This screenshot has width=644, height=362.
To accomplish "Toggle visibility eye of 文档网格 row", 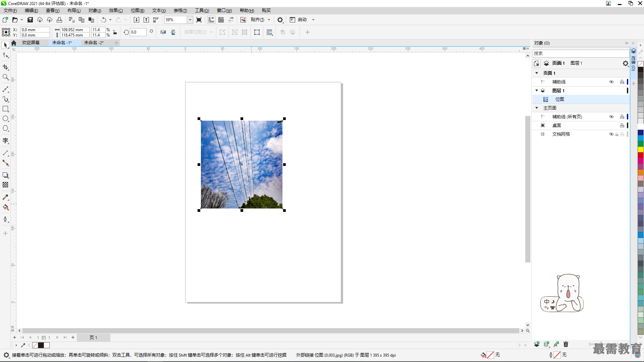I will click(611, 134).
